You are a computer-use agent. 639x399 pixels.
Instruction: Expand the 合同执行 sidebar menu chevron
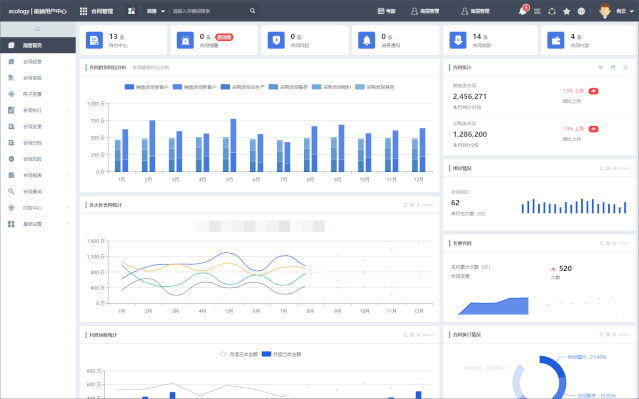click(67, 110)
